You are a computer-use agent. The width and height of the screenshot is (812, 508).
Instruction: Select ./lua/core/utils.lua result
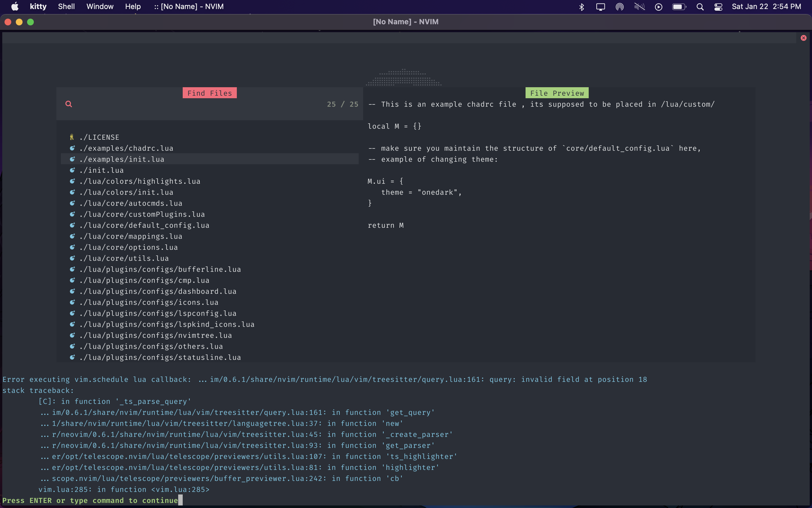point(209,258)
